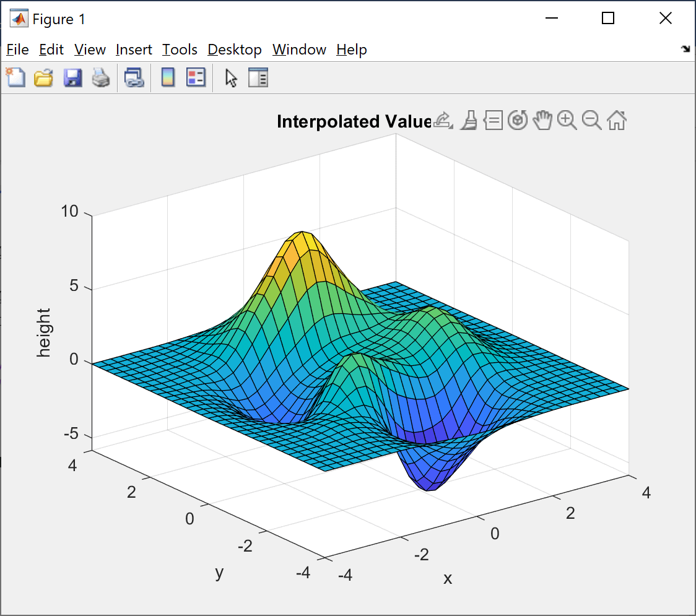Enable Edit Plot arrow mode
The height and width of the screenshot is (616, 696).
[231, 78]
